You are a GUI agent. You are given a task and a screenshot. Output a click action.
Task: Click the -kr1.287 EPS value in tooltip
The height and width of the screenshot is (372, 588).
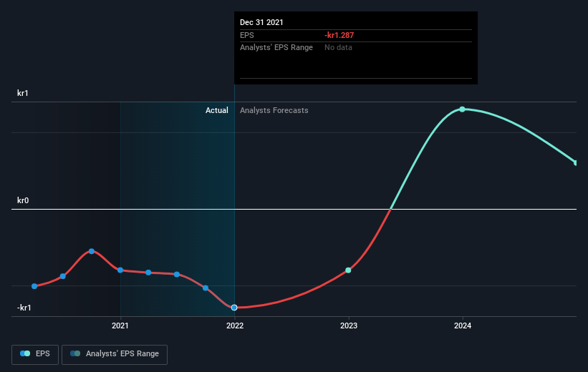[339, 35]
